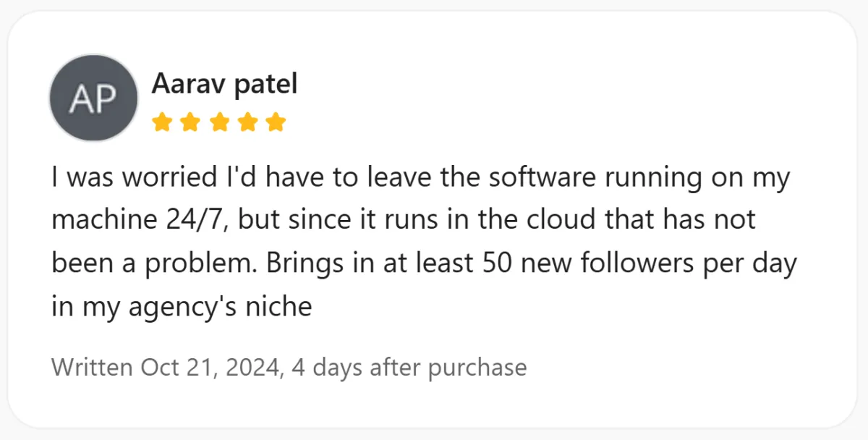Select the third star in the rating
868x440 pixels.
219,122
